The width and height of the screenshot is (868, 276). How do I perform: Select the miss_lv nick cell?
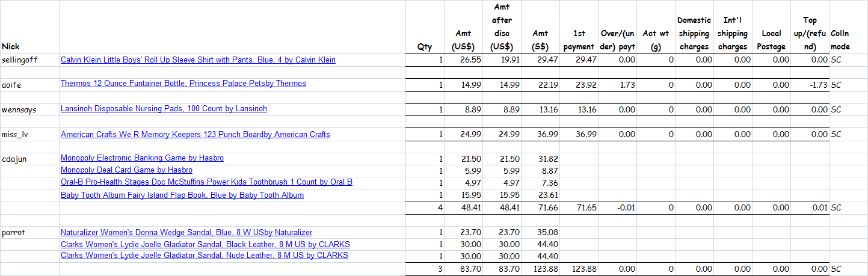click(29, 135)
